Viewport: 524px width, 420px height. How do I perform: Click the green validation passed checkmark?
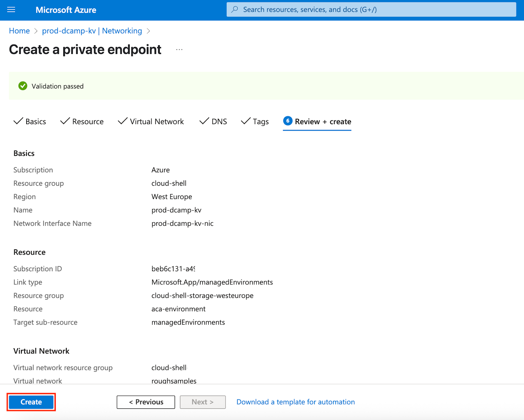click(x=23, y=86)
